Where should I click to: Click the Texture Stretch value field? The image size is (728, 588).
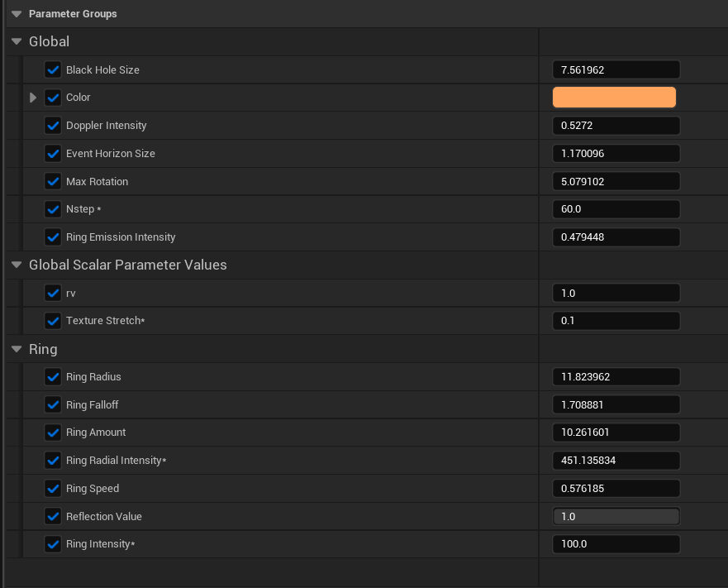(616, 321)
